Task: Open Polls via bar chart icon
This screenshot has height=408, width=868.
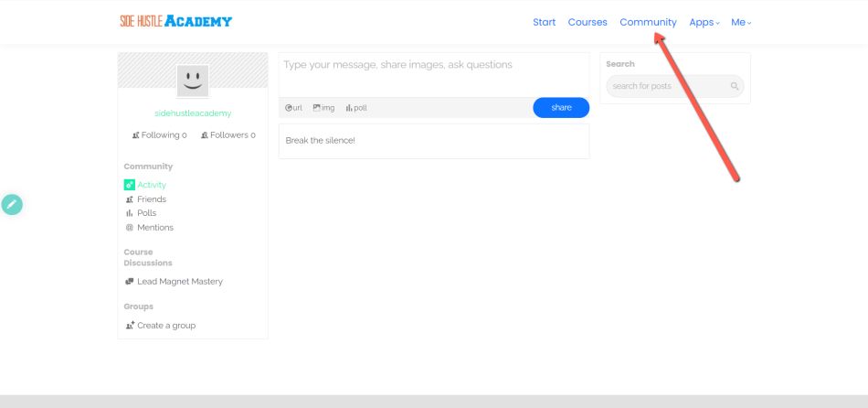Action: click(x=129, y=213)
